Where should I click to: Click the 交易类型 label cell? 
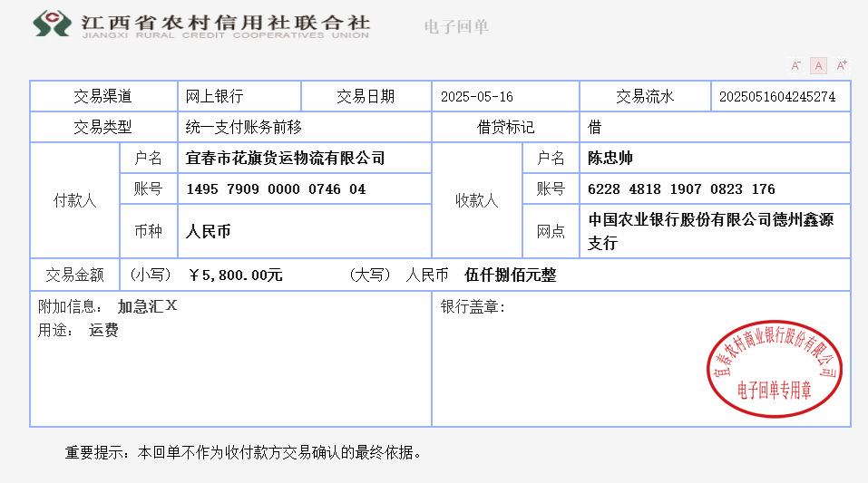(x=103, y=127)
